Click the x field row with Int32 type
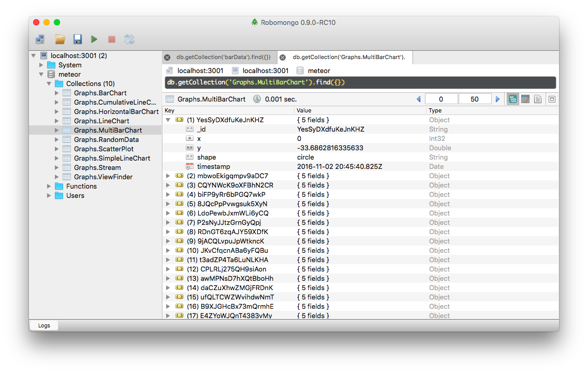This screenshot has height=373, width=588. 360,138
